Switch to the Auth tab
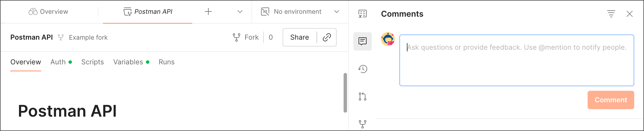Image resolution: width=644 pixels, height=131 pixels. (58, 62)
